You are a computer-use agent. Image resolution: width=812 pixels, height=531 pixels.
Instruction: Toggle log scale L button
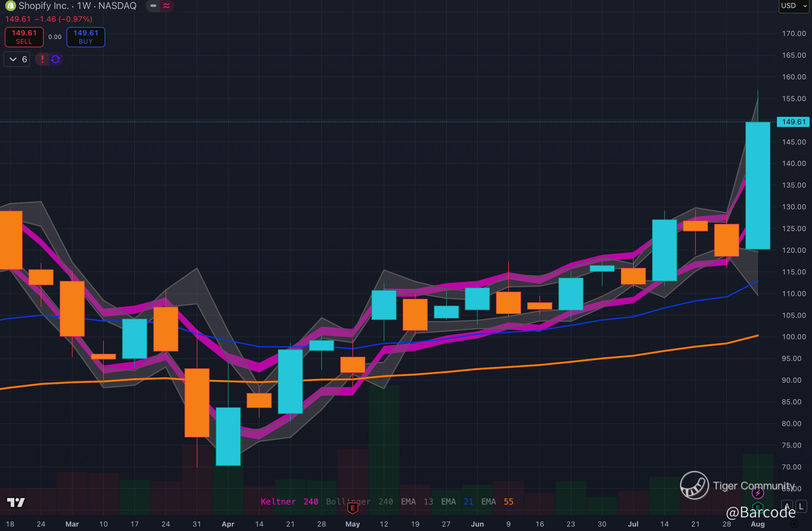click(801, 506)
